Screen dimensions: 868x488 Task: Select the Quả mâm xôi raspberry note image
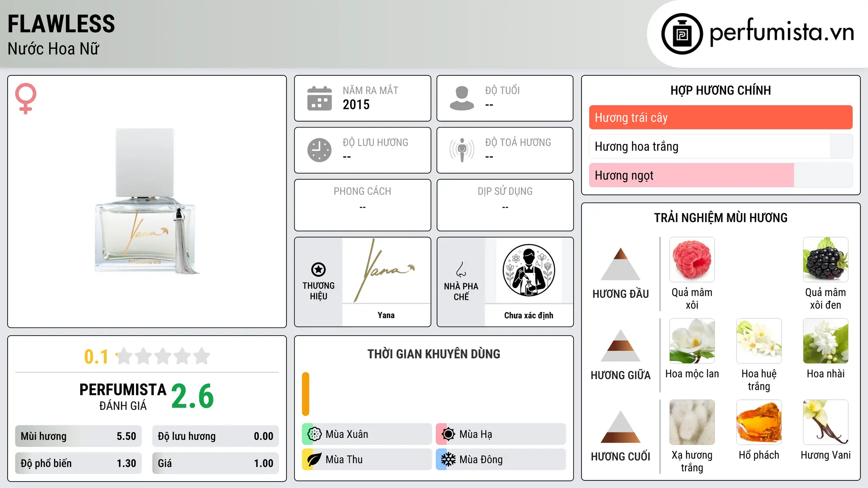[x=692, y=260]
